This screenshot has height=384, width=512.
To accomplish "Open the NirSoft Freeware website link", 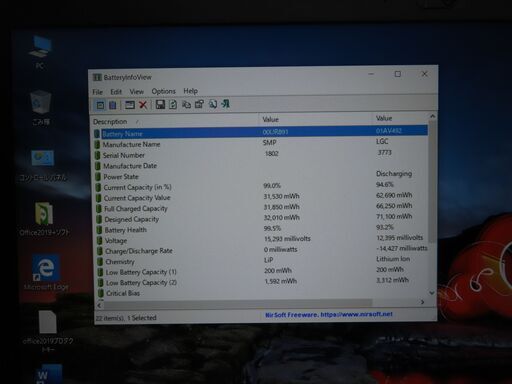I will pyautogui.click(x=329, y=314).
